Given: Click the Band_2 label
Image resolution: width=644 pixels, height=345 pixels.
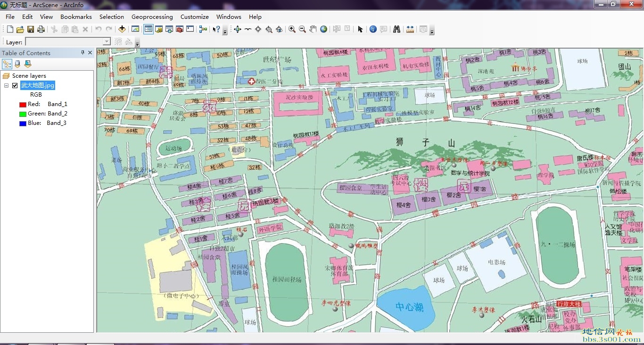Looking at the screenshot, I should 58,114.
